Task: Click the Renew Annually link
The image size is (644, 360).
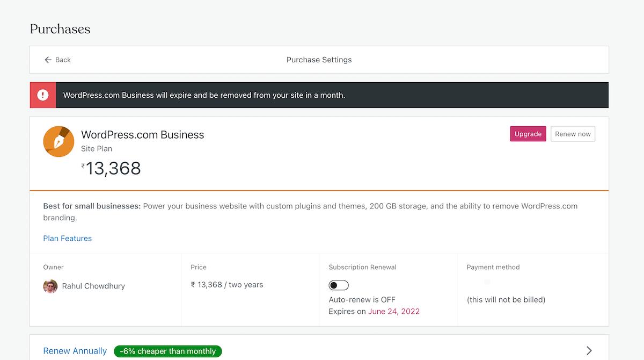Action: (x=75, y=351)
